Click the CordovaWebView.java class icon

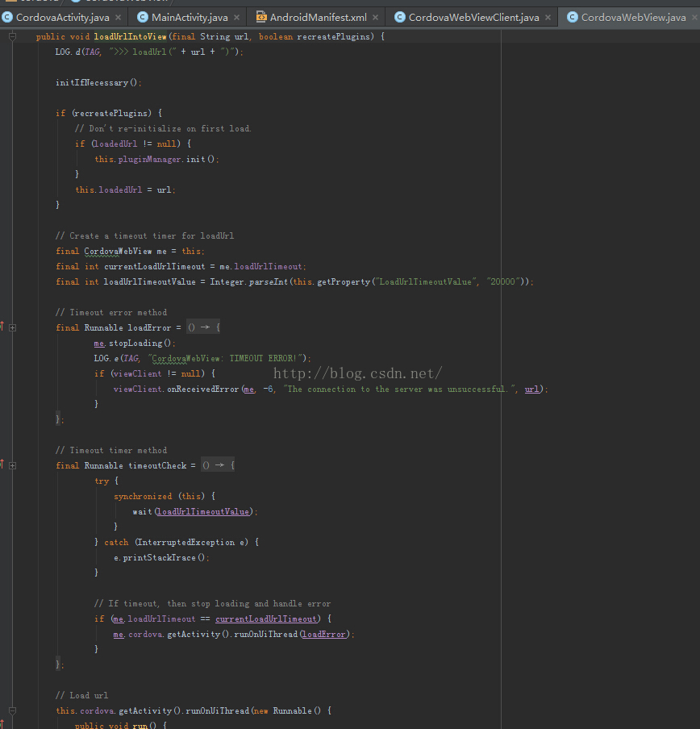click(x=572, y=17)
